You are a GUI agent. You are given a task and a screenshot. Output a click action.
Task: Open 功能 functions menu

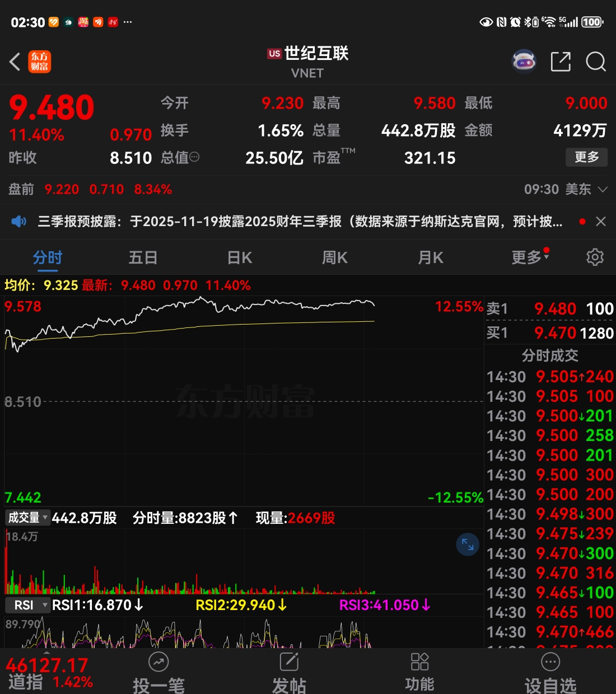pyautogui.click(x=419, y=672)
